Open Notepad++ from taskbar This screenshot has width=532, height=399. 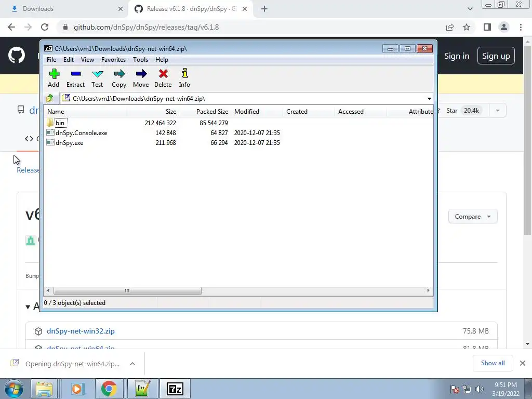click(142, 389)
